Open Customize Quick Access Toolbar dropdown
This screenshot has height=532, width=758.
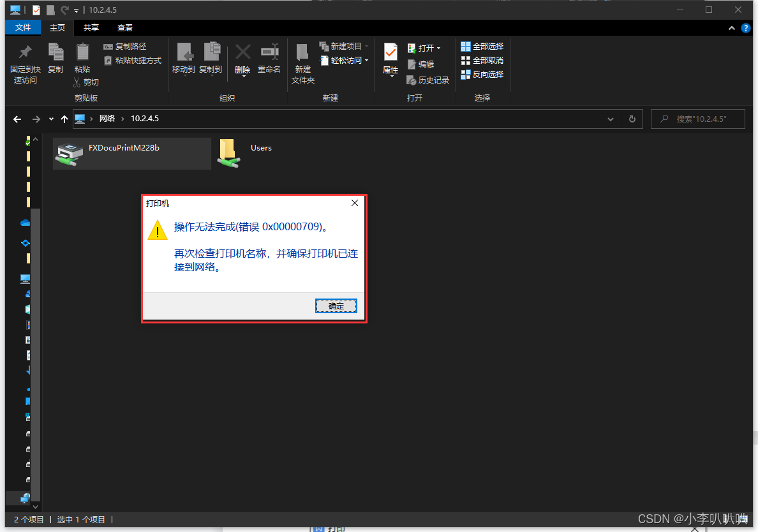[x=76, y=10]
